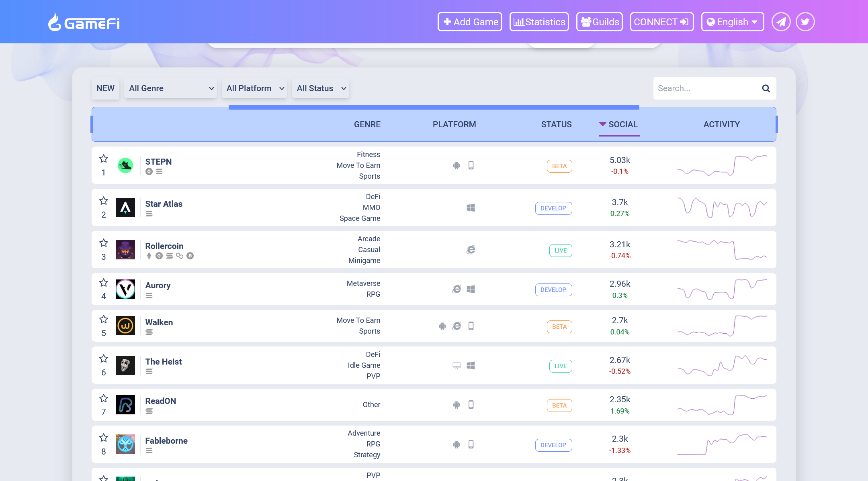Click the BNB chain icon under STEPN
This screenshot has height=481, width=868.
pyautogui.click(x=149, y=171)
